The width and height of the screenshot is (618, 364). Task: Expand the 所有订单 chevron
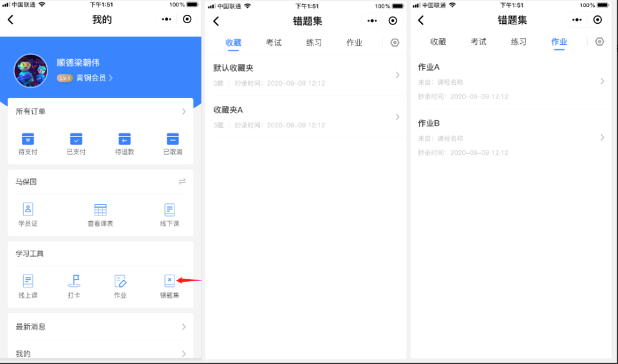(183, 112)
